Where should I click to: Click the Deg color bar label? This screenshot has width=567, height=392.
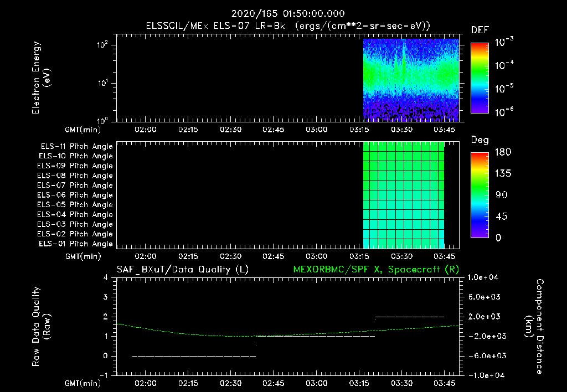point(480,140)
